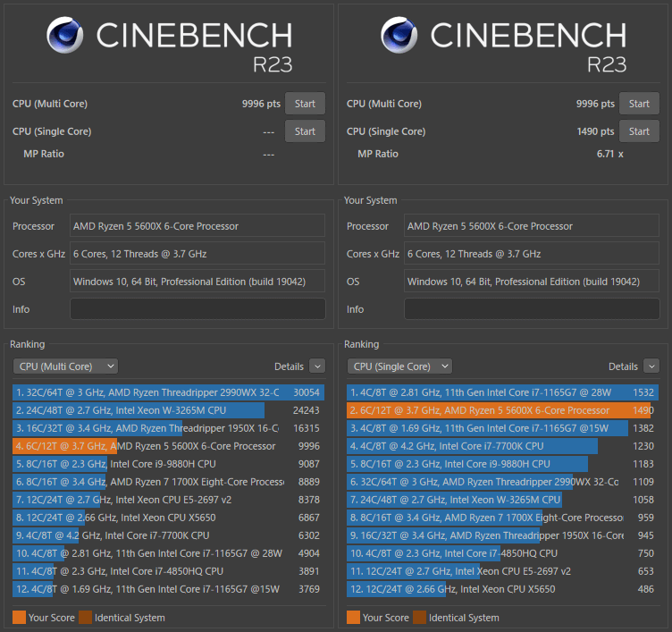
Task: Click the Info field in right window
Action: 532,308
